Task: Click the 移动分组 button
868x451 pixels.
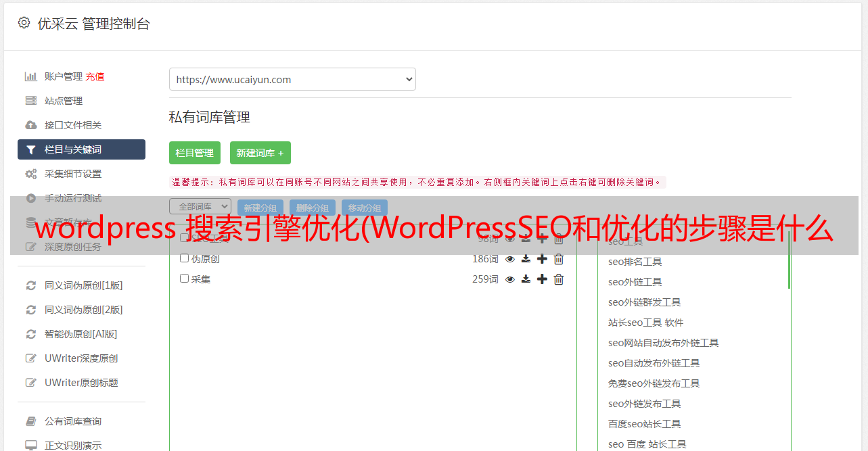Action: [x=365, y=208]
